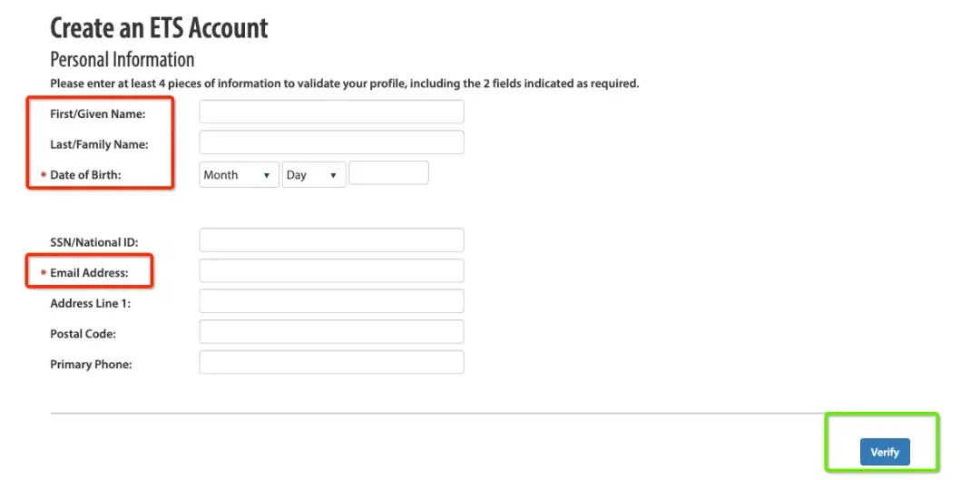Image resolution: width=980 pixels, height=480 pixels.
Task: Click the birth year input box
Action: pos(388,173)
